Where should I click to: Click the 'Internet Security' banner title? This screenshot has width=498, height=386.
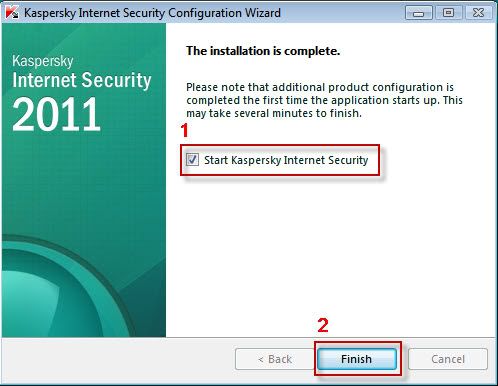[82, 80]
